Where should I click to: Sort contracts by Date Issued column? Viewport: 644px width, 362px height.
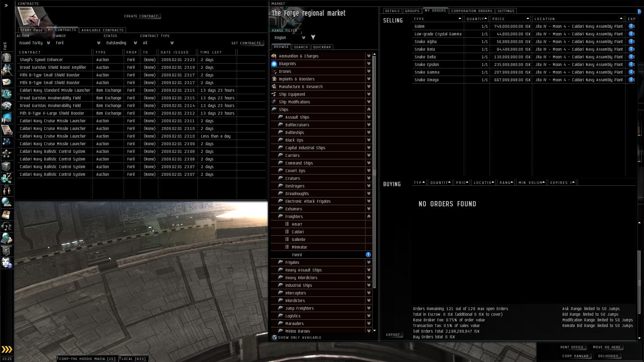(177, 52)
